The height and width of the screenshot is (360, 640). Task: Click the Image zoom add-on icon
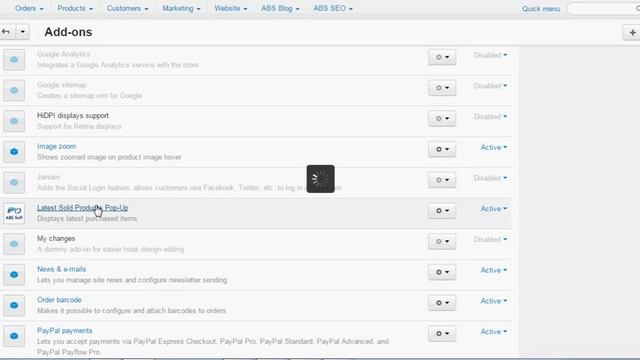14,151
